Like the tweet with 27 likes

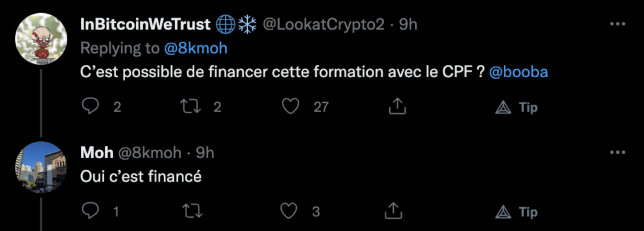pyautogui.click(x=290, y=107)
